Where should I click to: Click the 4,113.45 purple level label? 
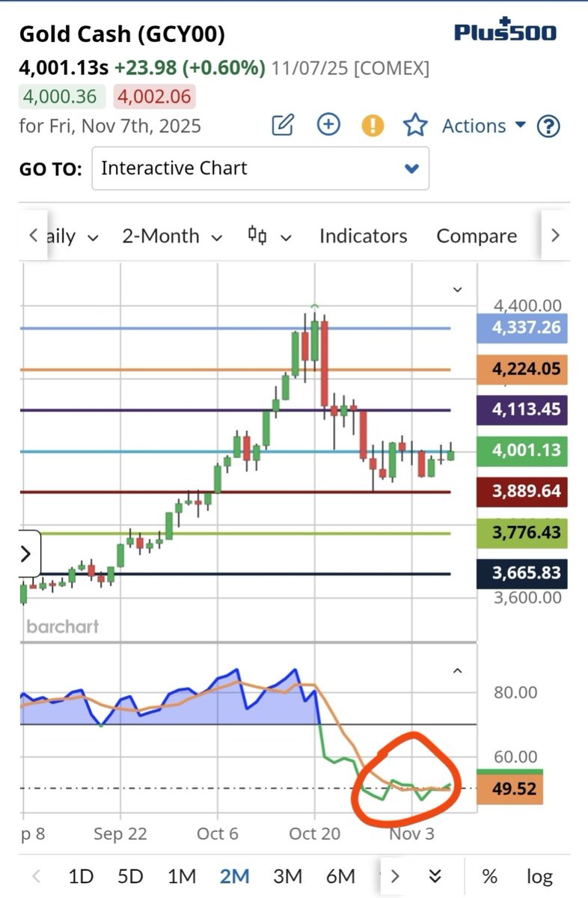(x=521, y=410)
